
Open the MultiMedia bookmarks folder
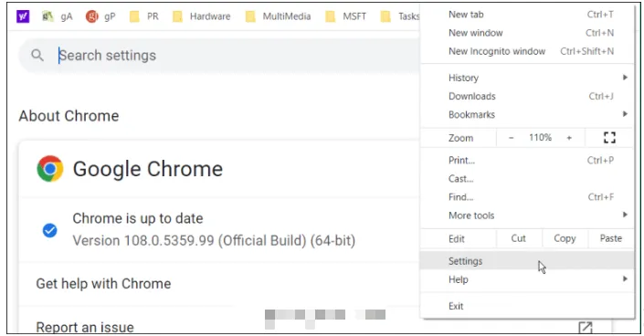(278, 16)
